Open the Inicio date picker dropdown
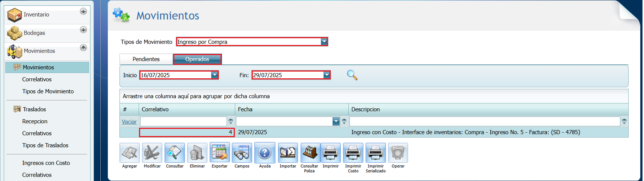This screenshot has height=181, width=644. point(215,75)
